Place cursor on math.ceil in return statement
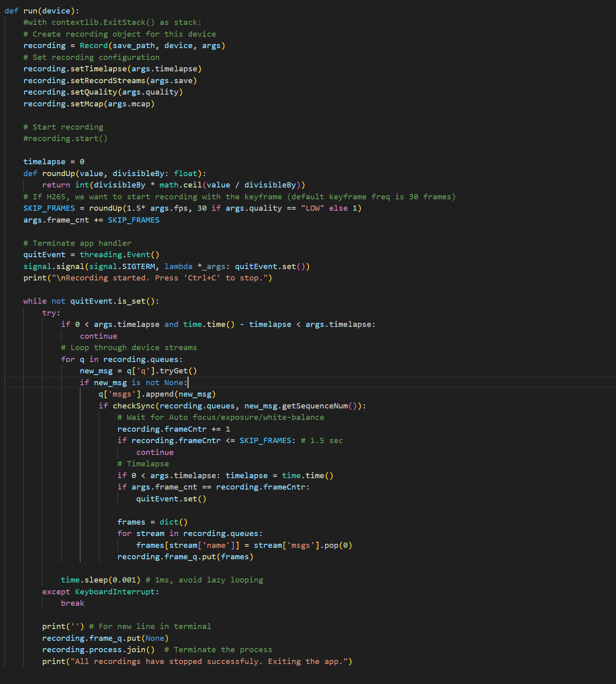The width and height of the screenshot is (616, 684). click(x=180, y=185)
